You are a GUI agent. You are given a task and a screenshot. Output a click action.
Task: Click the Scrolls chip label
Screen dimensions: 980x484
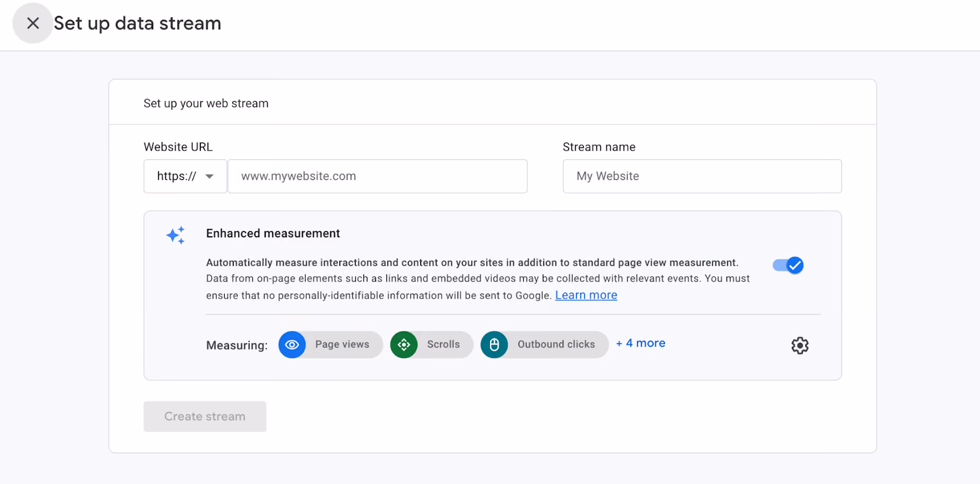[x=443, y=344]
